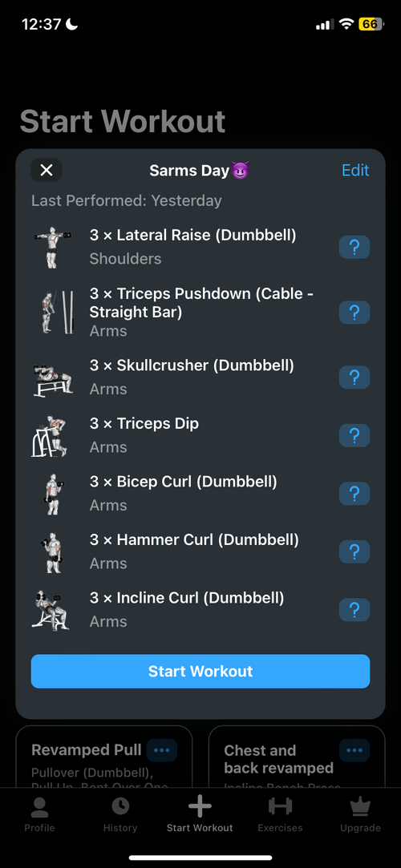Select the Start Workout plus tab

pos(200,814)
